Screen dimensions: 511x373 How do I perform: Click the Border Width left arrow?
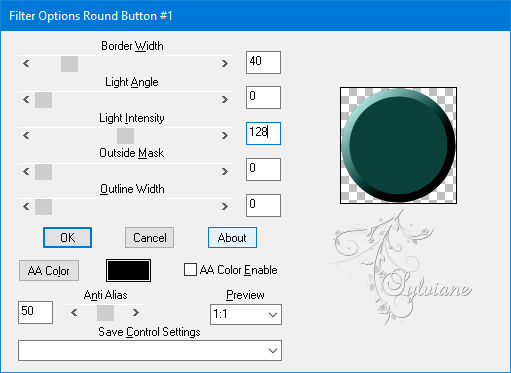(26, 63)
